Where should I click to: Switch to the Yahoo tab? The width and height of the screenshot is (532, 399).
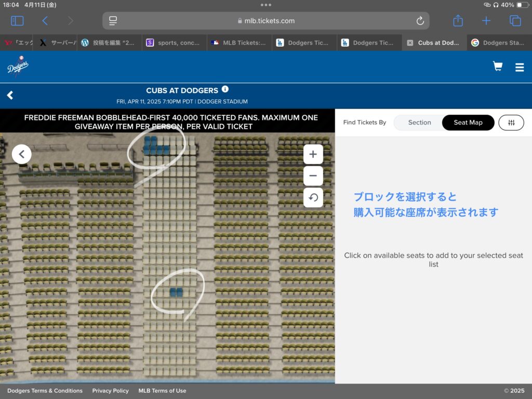click(16, 43)
